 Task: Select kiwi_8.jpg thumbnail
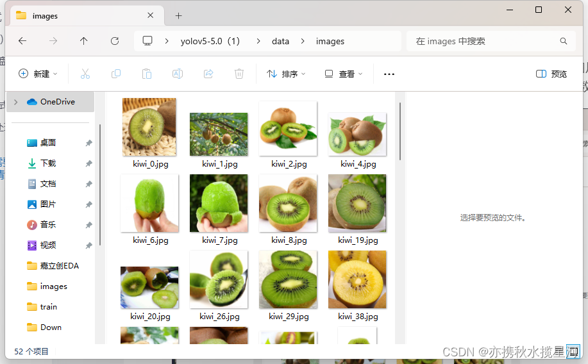pyautogui.click(x=288, y=203)
